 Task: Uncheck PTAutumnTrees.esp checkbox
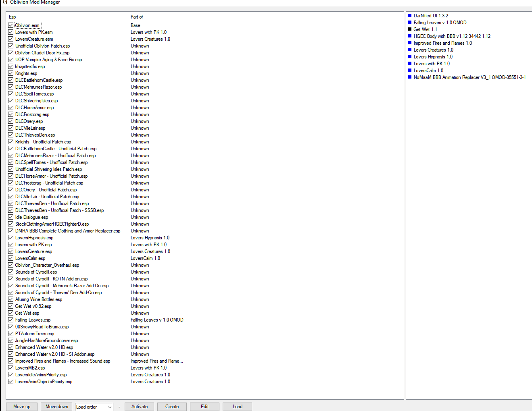tap(11, 334)
